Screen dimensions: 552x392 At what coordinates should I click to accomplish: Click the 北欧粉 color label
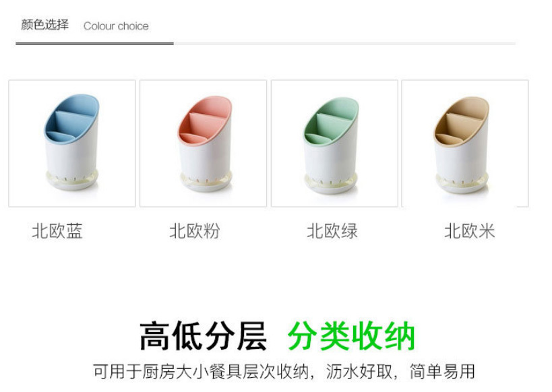195,231
